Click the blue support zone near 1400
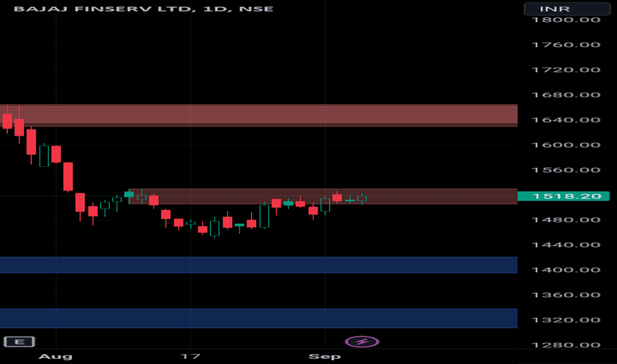 point(259,265)
